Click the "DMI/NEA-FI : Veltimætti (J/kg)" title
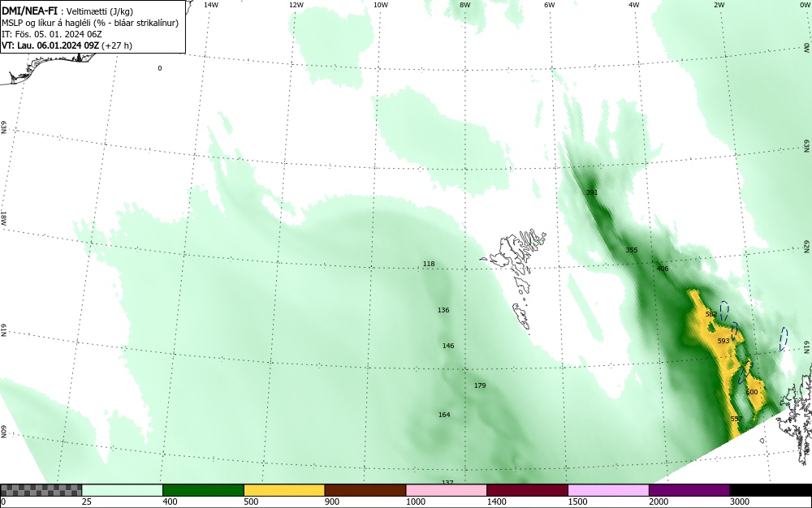Viewport: 812px width, 508px height. 61,11
